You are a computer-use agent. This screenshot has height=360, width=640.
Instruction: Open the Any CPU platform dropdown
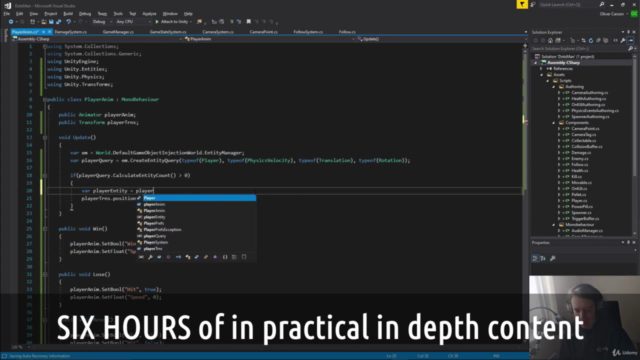133,22
